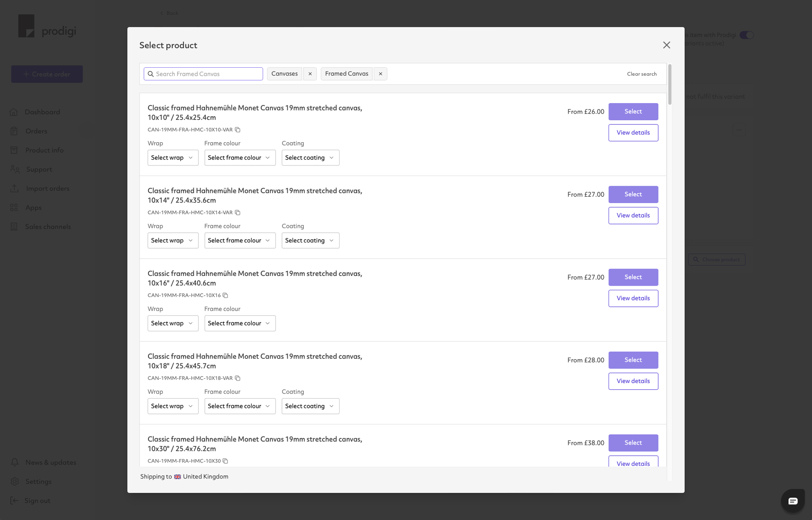Image resolution: width=812 pixels, height=520 pixels.
Task: Click the Search Framed Canvas input field
Action: [x=203, y=74]
